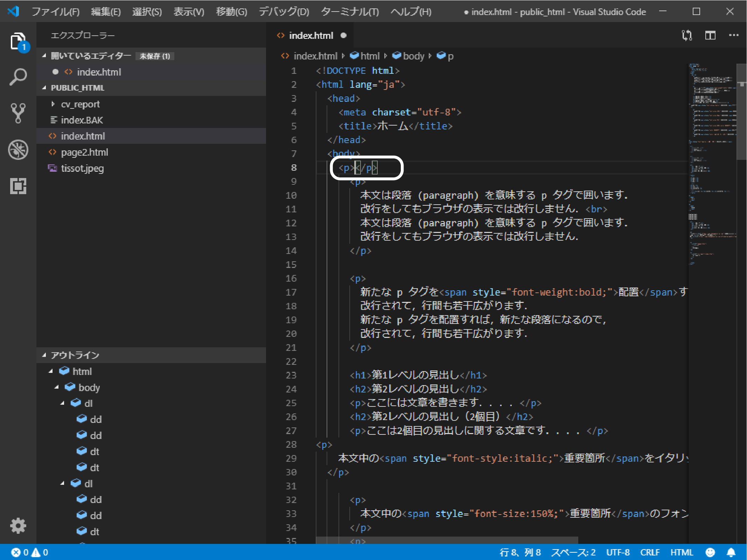The height and width of the screenshot is (560, 747).
Task: Open the ファイル menu
Action: coord(55,12)
